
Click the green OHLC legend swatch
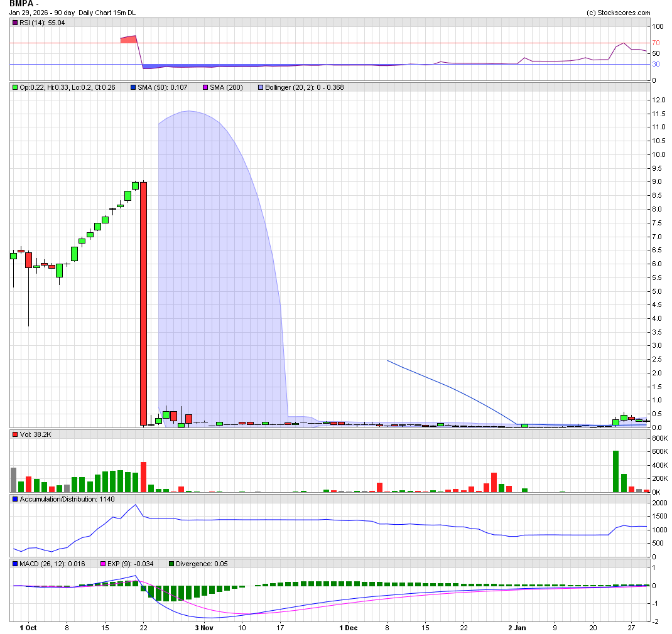(x=15, y=87)
